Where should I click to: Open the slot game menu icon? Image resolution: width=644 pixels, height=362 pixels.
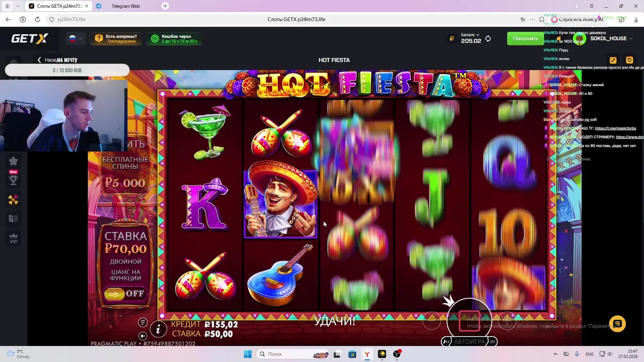tap(143, 322)
